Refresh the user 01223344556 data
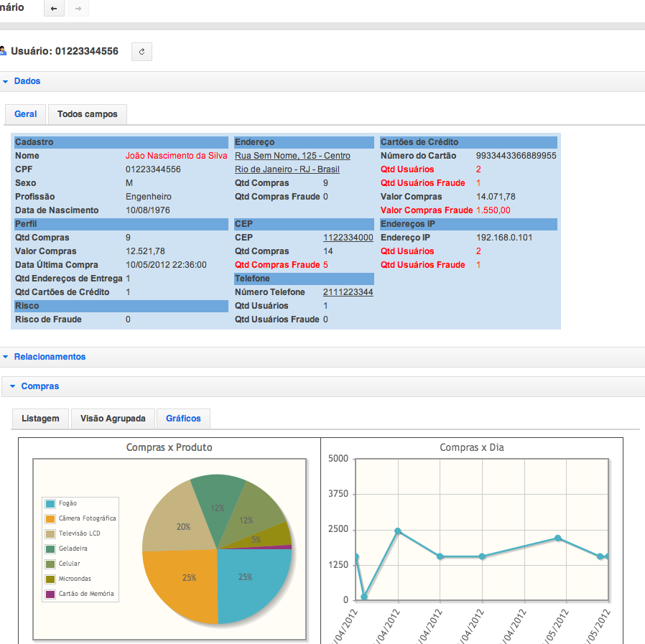Viewport: 645px width, 644px height. coord(142,52)
